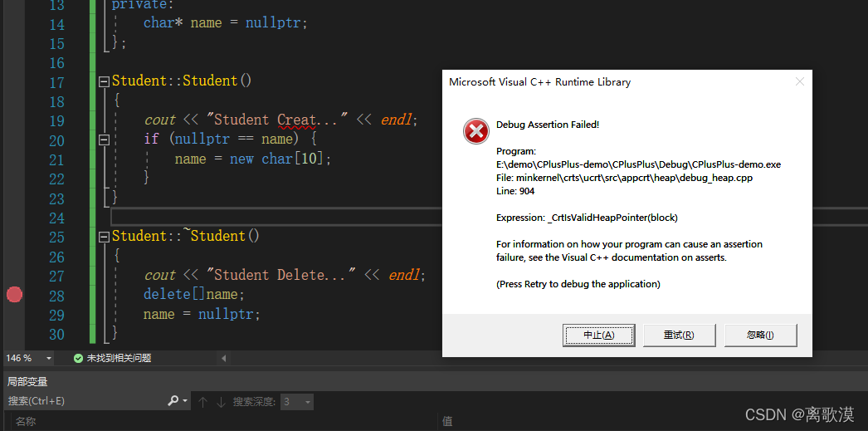Collapse the if (nullptr == name) block
Screen dimensions: 868x431
104,139
